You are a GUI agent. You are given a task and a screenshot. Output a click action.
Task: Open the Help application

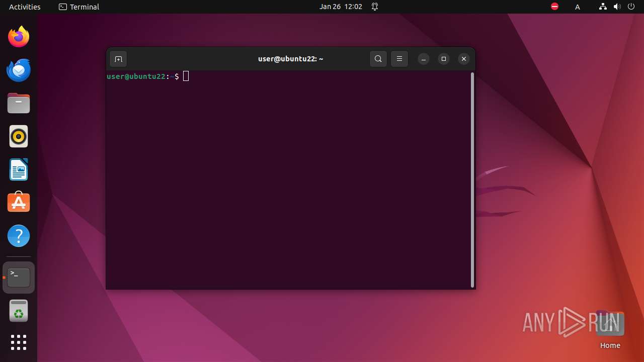click(19, 236)
